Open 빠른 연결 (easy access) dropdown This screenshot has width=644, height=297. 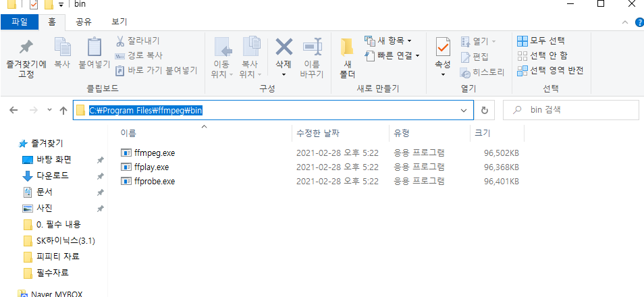(x=392, y=55)
